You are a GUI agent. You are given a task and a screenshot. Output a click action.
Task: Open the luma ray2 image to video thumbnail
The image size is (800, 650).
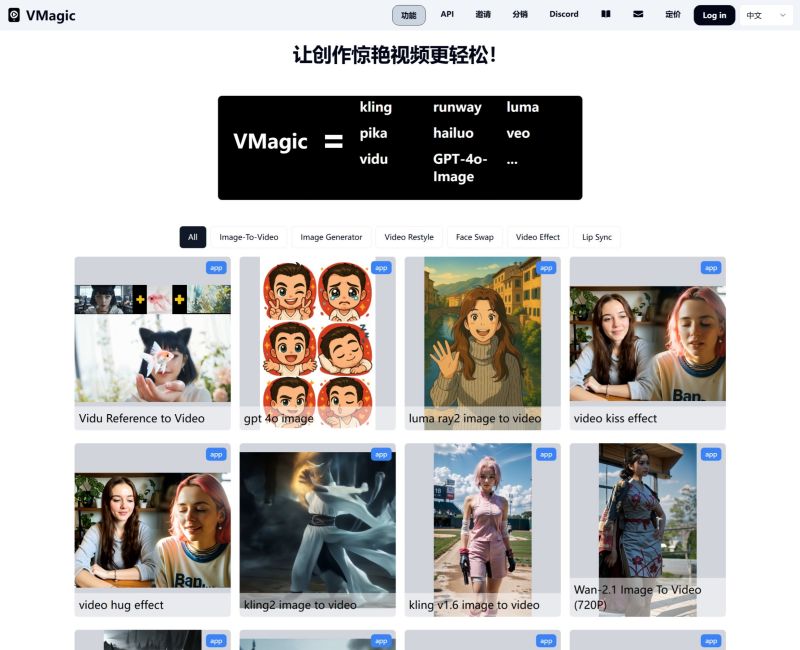point(482,335)
